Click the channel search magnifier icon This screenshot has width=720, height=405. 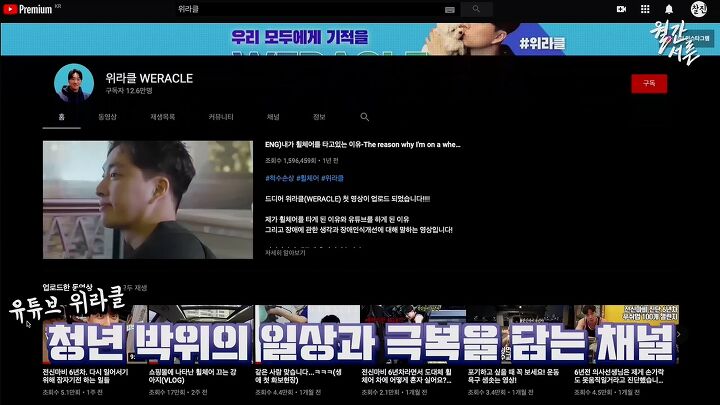click(365, 117)
